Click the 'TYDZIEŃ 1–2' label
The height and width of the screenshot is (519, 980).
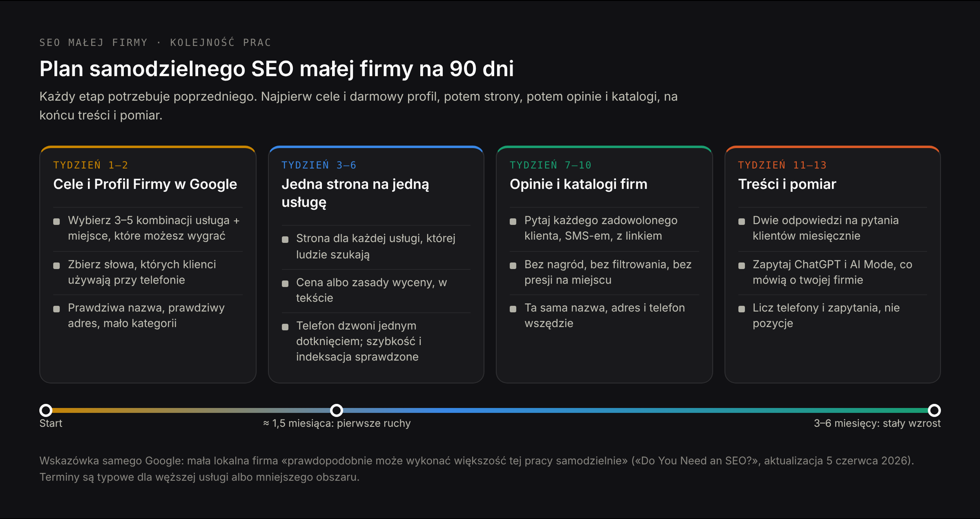click(91, 165)
